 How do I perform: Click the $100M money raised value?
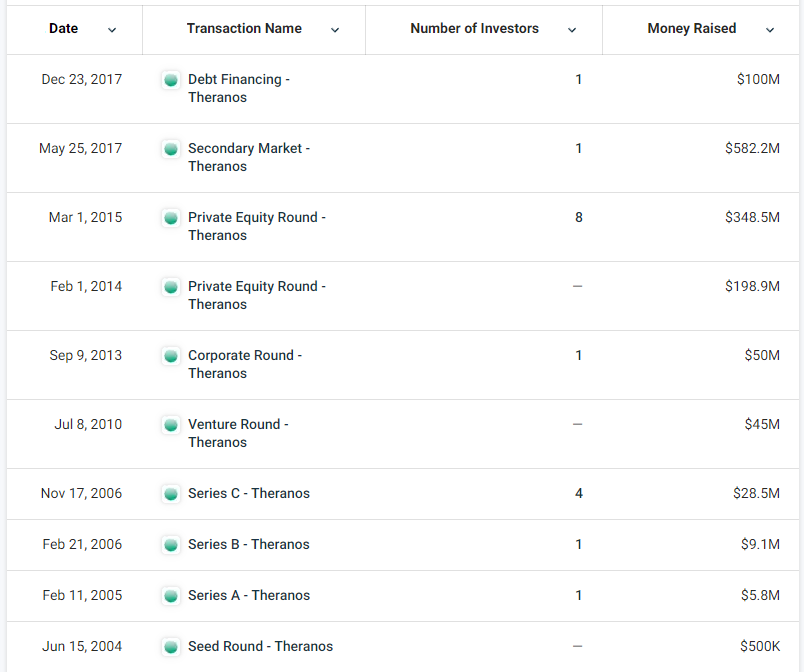(758, 79)
